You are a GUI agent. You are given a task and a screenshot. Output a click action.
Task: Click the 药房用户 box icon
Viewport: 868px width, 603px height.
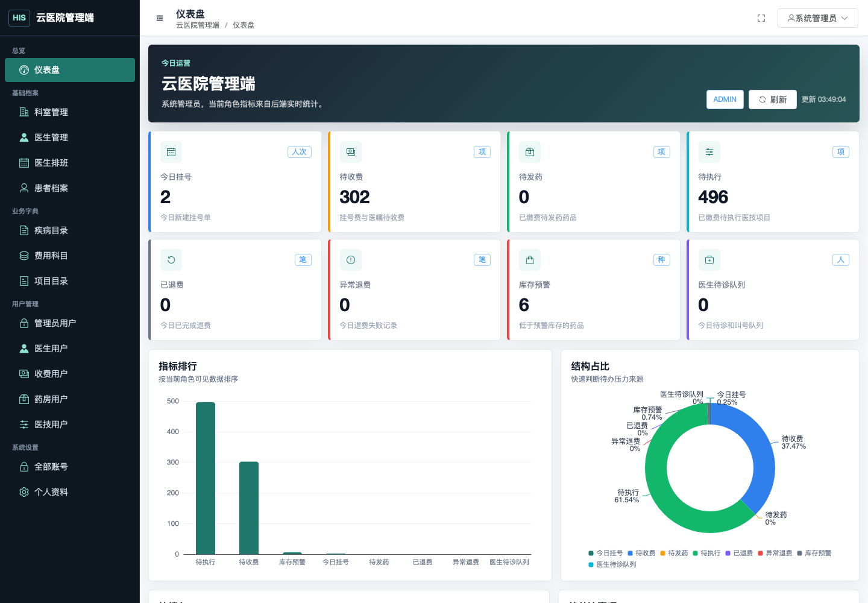click(x=24, y=399)
